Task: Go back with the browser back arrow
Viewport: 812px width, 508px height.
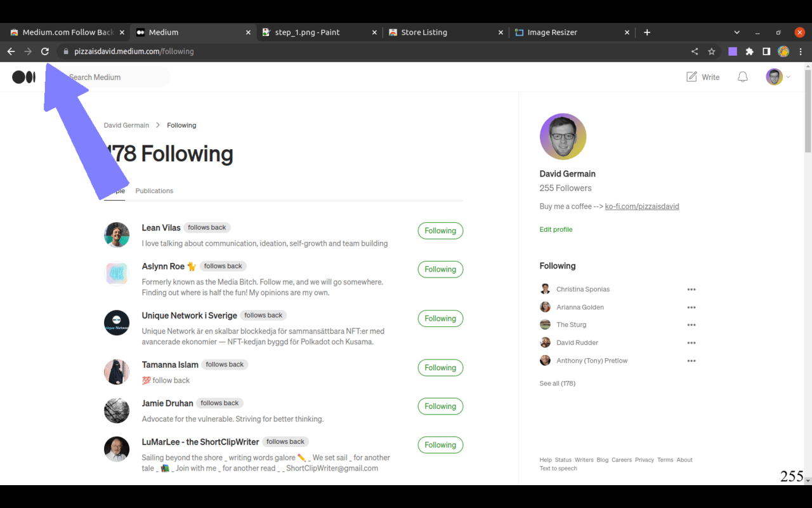Action: (x=11, y=51)
